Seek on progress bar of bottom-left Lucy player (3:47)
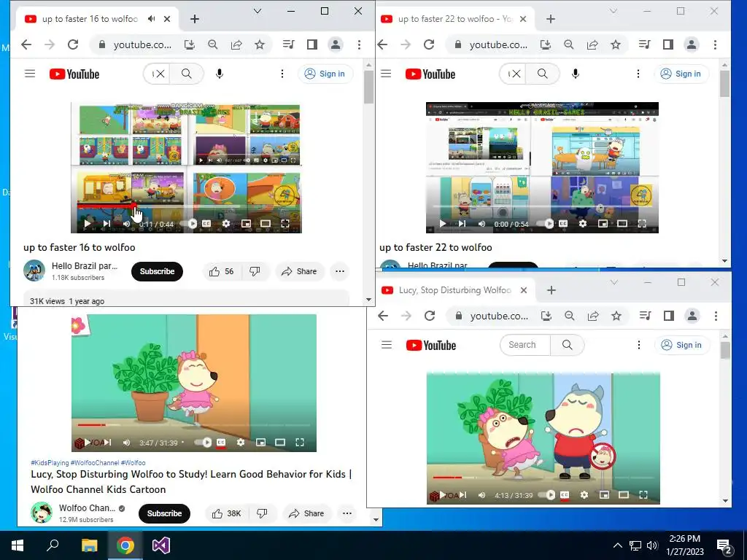The width and height of the screenshot is (747, 560). pyautogui.click(x=194, y=425)
